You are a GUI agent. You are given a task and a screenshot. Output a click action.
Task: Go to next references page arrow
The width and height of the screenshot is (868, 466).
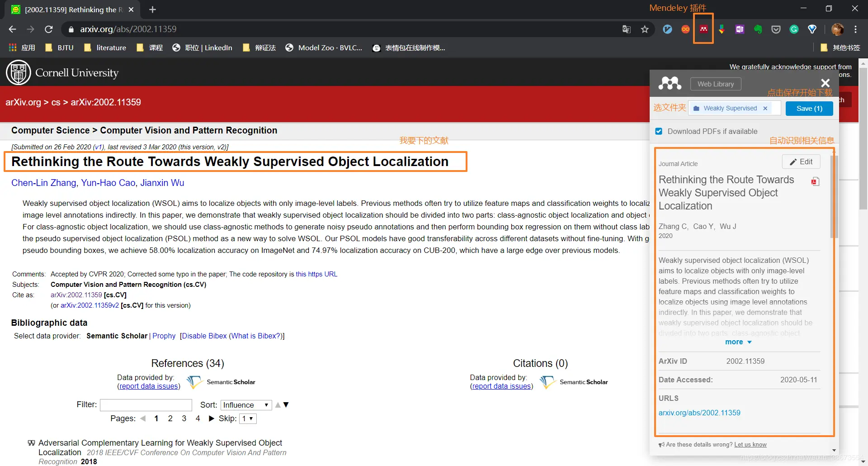coord(211,418)
